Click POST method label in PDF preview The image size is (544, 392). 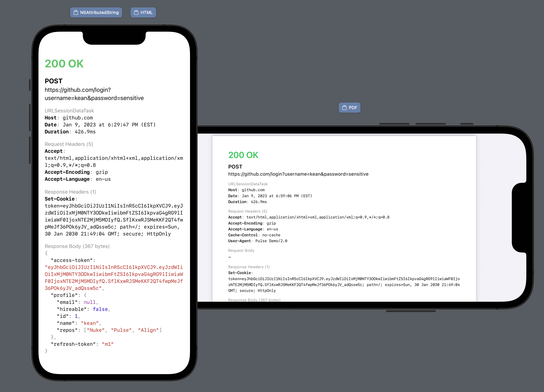(235, 167)
